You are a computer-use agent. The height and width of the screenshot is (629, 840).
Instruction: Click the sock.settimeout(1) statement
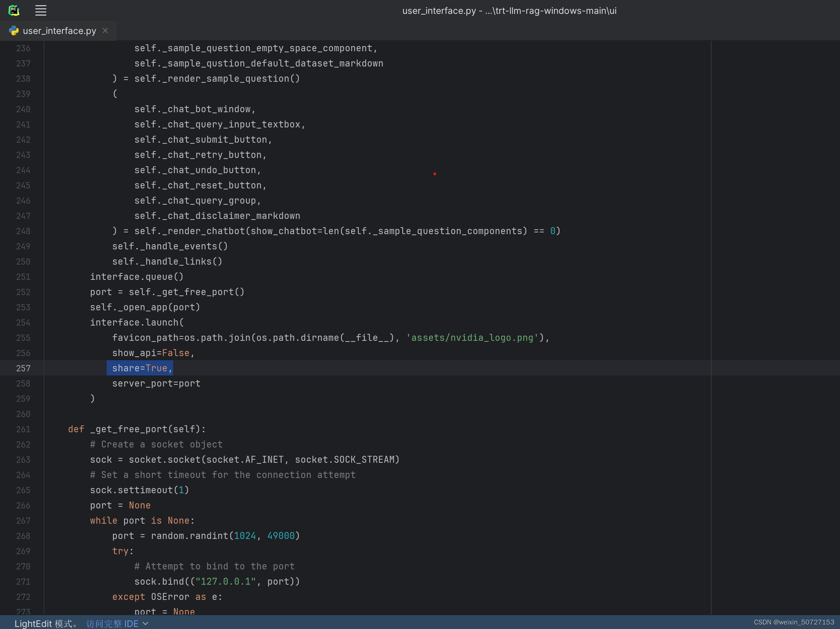pos(140,490)
